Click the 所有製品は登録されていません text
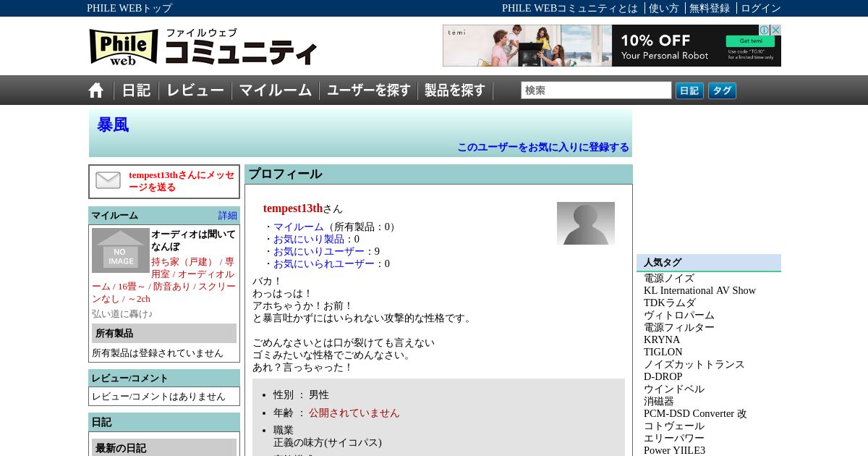The height and width of the screenshot is (456, 868). point(158,353)
